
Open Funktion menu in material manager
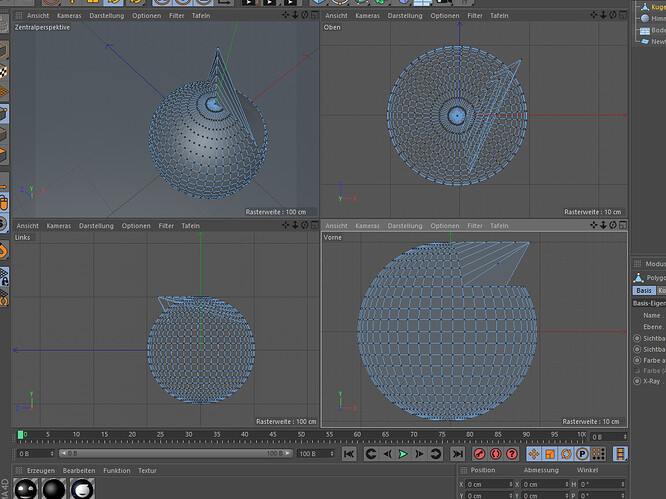(x=117, y=471)
